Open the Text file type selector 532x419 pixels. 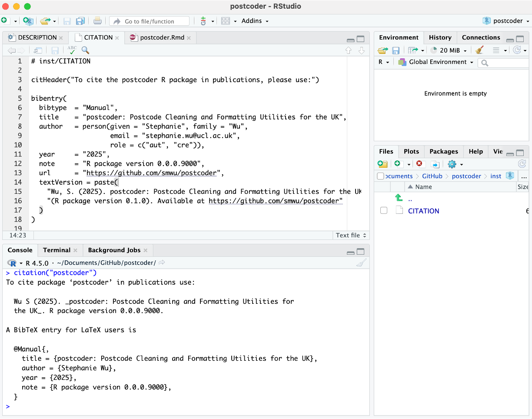coord(351,235)
